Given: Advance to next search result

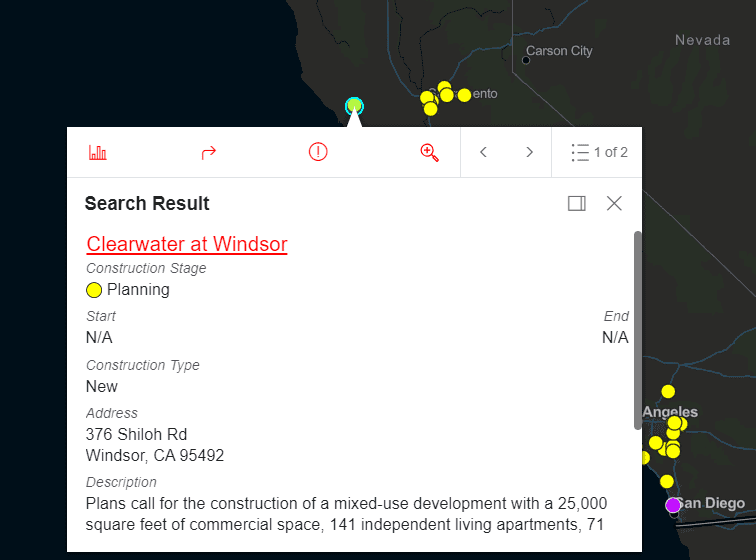Looking at the screenshot, I should (x=529, y=152).
